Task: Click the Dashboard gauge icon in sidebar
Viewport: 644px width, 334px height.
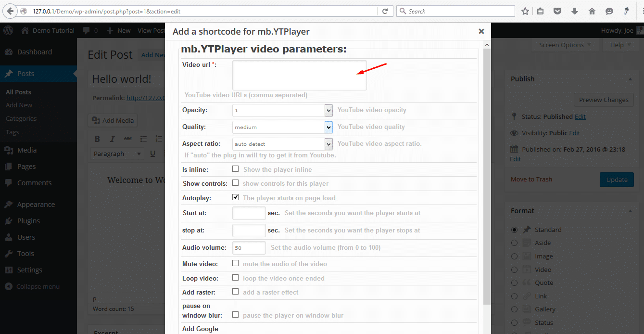Action: (x=9, y=52)
